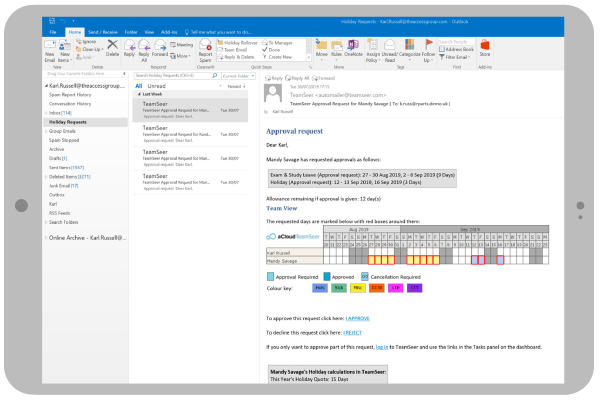This screenshot has width=600, height=400.
Task: Open second TeamSeer approval email
Action: pyautogui.click(x=190, y=134)
